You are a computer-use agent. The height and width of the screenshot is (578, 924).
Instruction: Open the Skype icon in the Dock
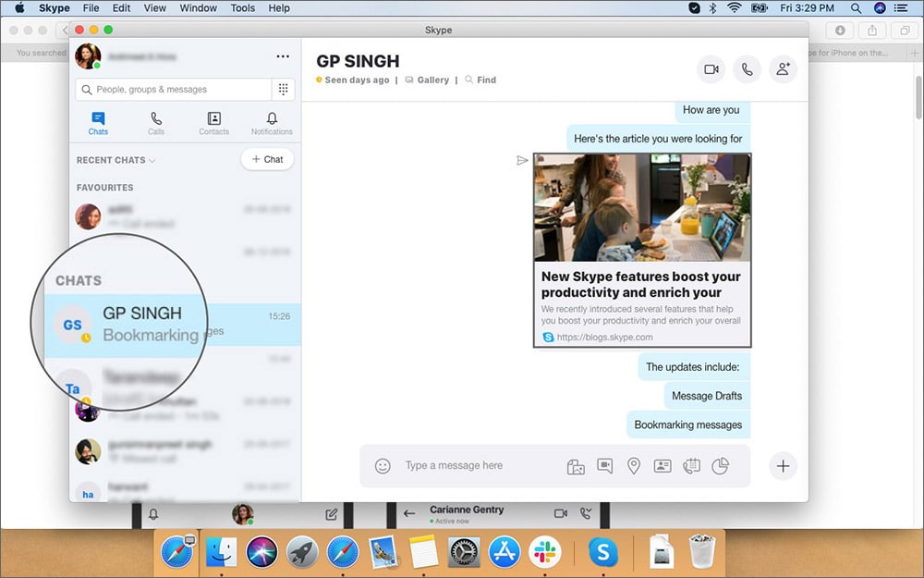click(603, 552)
